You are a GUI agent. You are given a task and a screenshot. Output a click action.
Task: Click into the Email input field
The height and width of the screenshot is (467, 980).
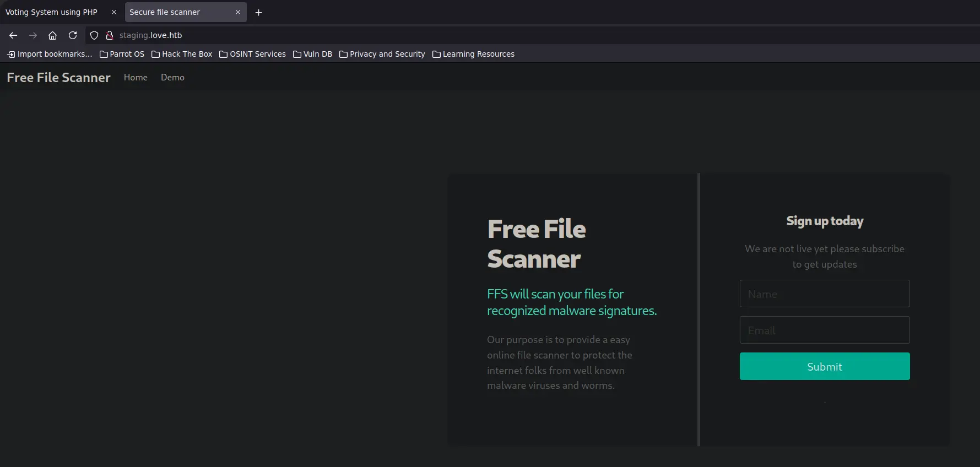[x=824, y=330]
